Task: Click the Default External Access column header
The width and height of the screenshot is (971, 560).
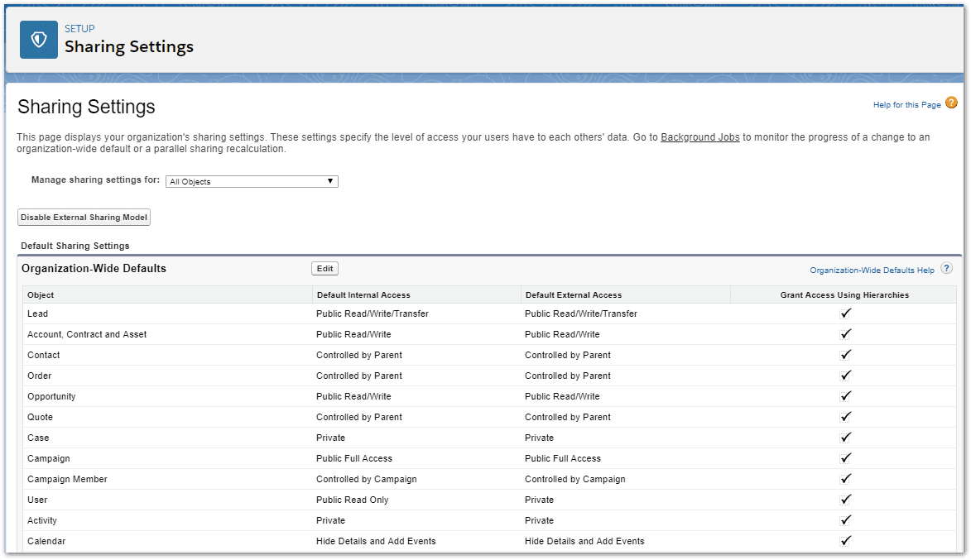Action: coord(574,295)
